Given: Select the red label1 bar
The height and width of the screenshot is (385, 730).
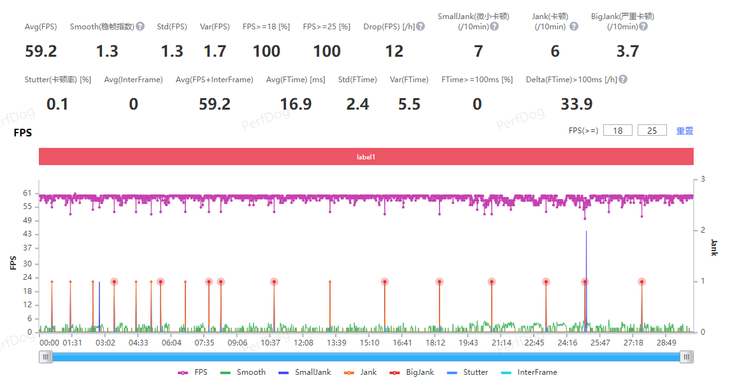Looking at the screenshot, I should tap(366, 156).
